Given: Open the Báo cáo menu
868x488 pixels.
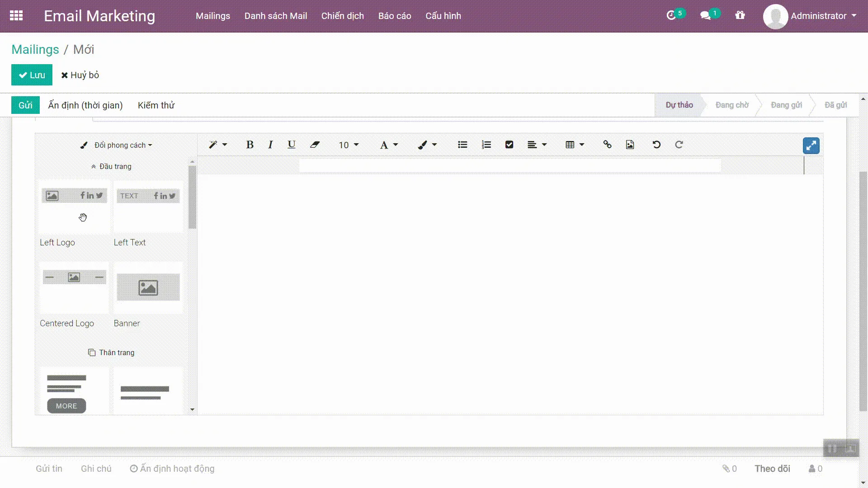Looking at the screenshot, I should 395,16.
